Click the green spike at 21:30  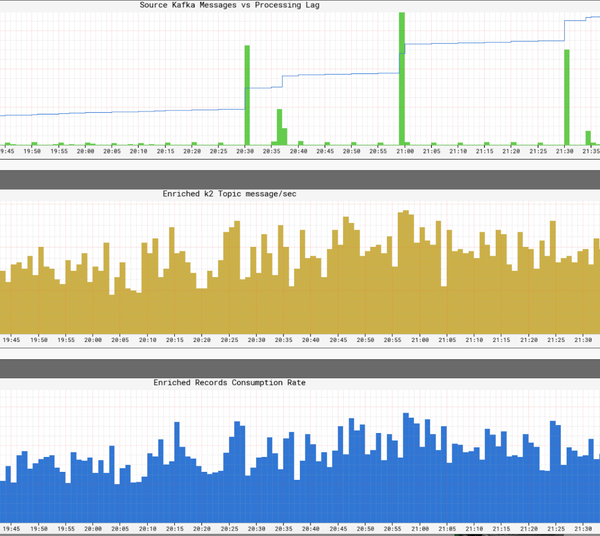(567, 97)
